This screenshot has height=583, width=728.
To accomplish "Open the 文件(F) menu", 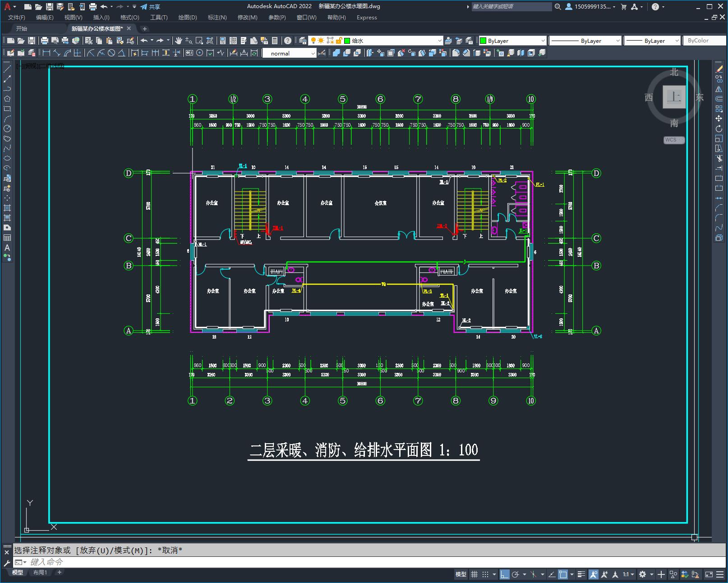I will pos(17,17).
